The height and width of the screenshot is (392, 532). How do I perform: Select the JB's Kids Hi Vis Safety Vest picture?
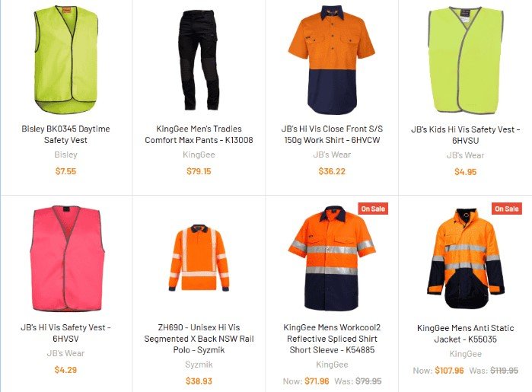(465, 60)
